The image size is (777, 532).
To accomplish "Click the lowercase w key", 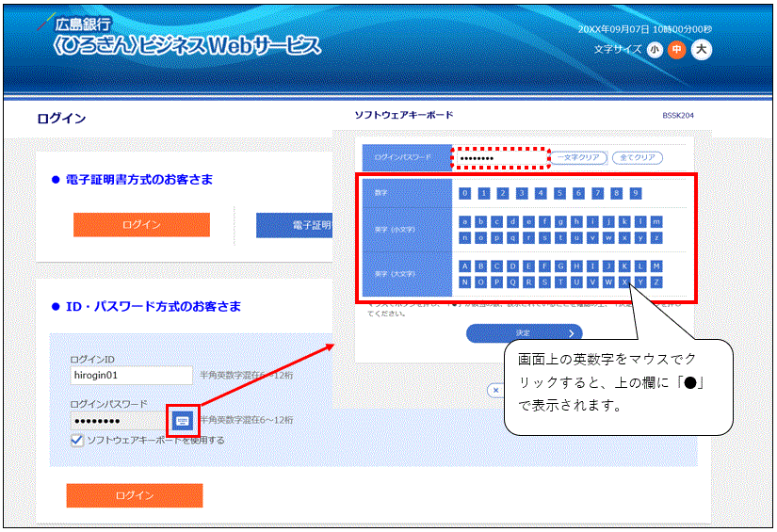I will pos(608,238).
